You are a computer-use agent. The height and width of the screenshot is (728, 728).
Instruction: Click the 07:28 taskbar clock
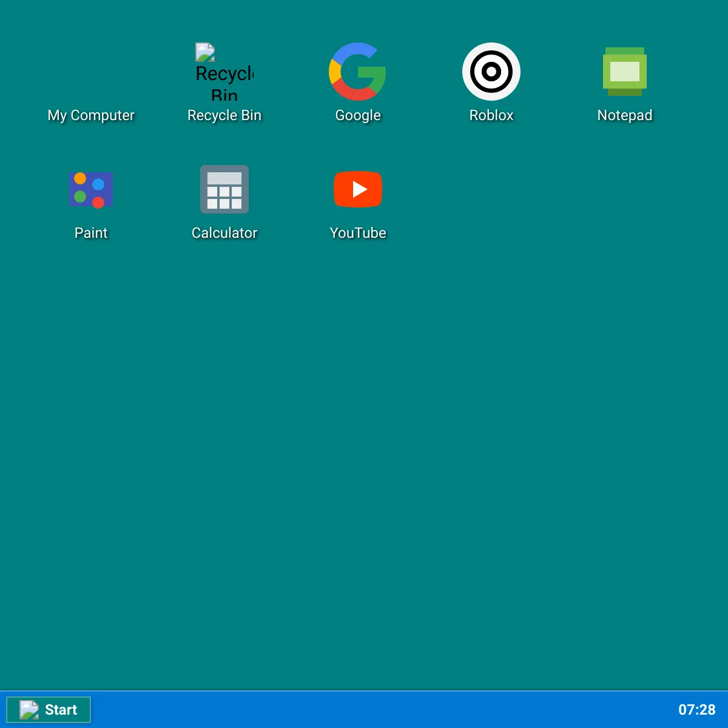pyautogui.click(x=697, y=710)
